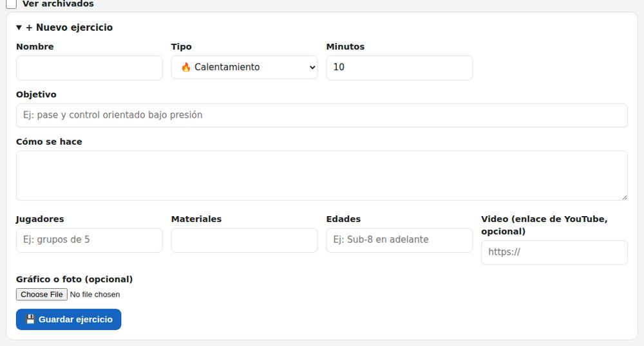Click the Jugadores label
The image size is (644, 346).
[x=40, y=219]
